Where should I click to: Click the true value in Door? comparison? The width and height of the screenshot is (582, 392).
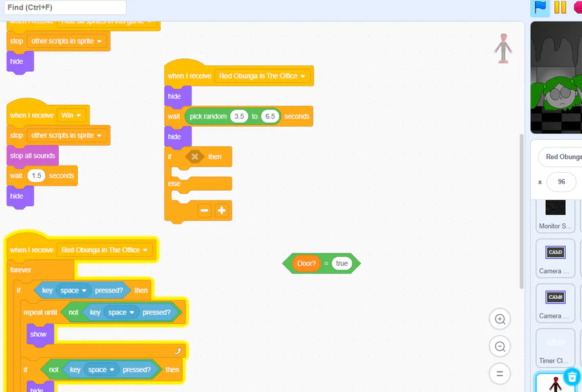tap(342, 263)
